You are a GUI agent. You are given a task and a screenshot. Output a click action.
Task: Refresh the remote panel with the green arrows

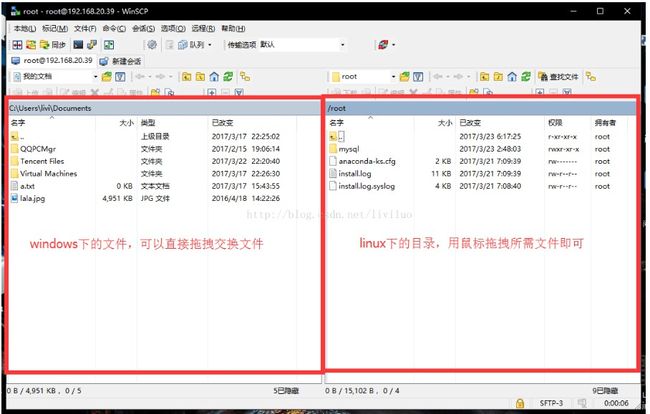pyautogui.click(x=526, y=77)
